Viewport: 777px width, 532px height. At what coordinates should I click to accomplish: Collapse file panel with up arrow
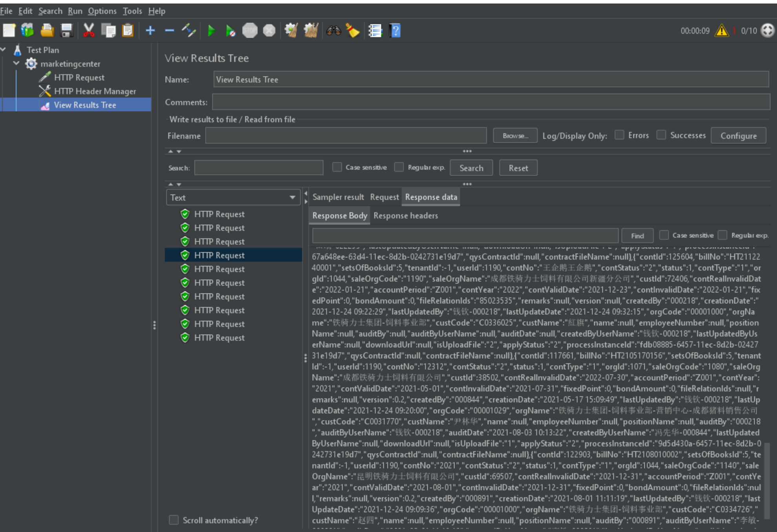coord(171,151)
